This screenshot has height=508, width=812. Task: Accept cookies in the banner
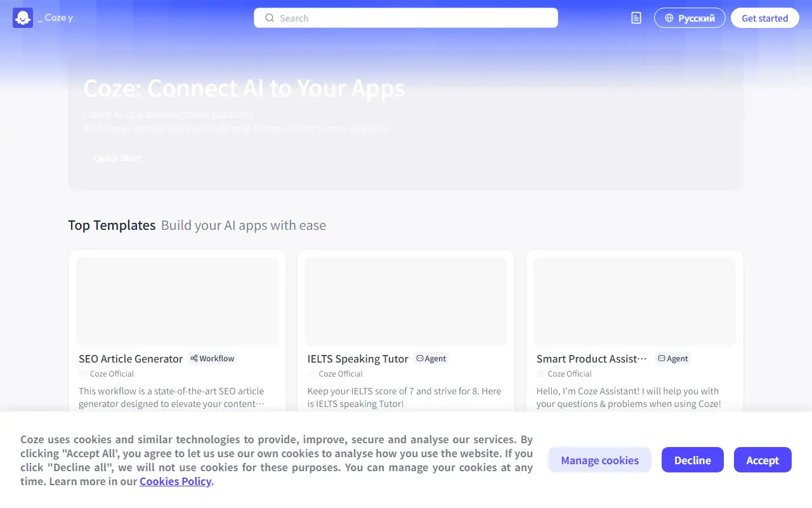point(763,460)
